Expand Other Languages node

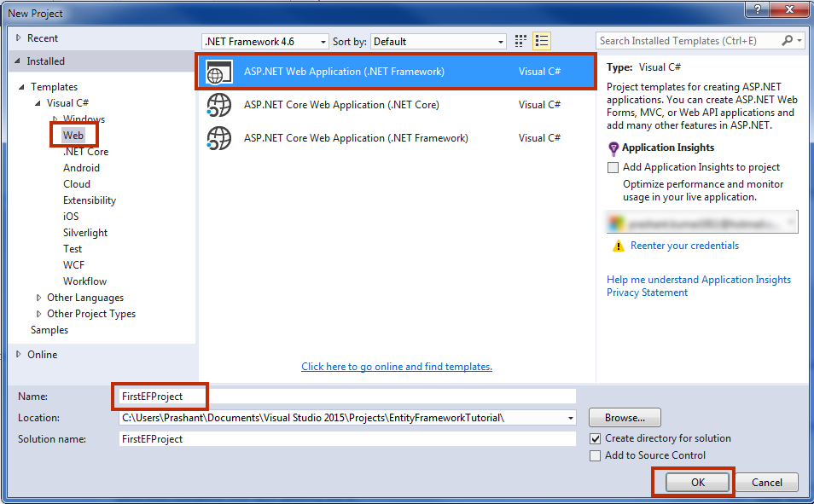coord(39,298)
